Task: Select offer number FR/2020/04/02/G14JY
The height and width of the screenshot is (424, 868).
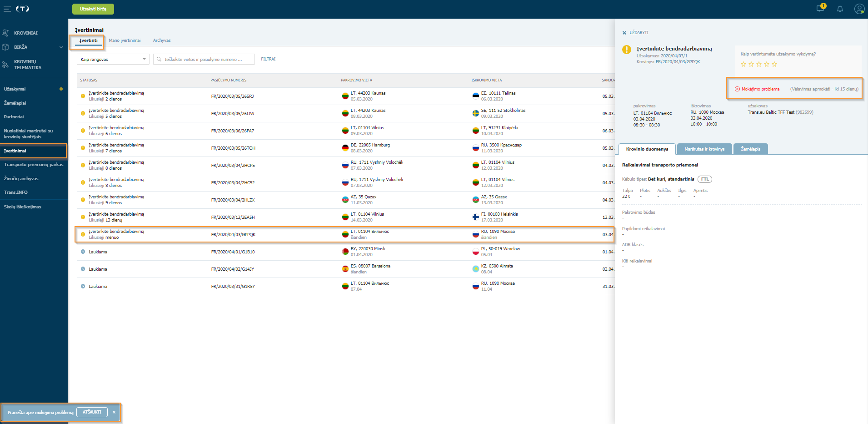Action: 233,269
